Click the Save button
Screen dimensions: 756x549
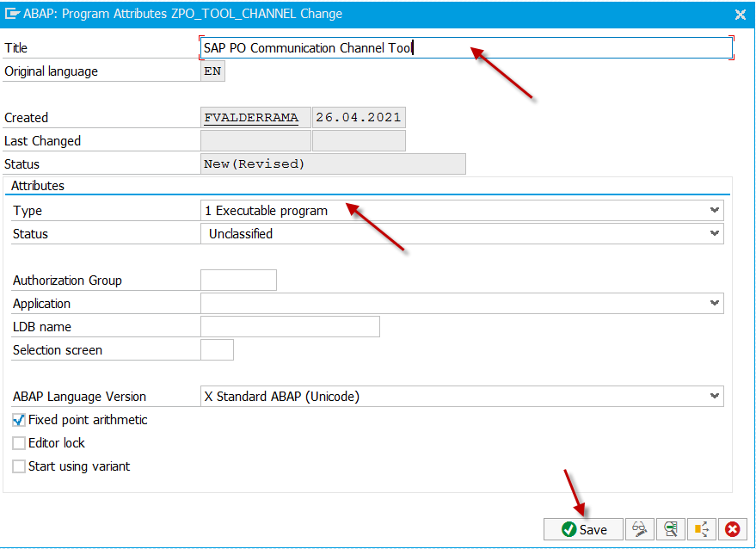[x=583, y=529]
